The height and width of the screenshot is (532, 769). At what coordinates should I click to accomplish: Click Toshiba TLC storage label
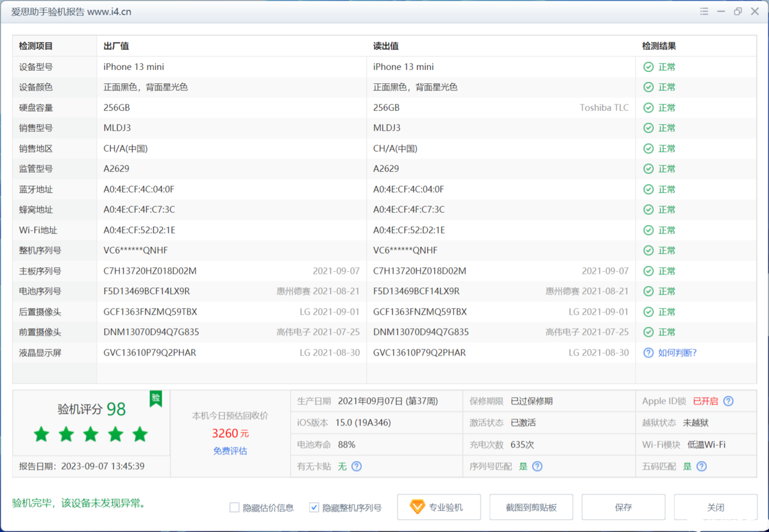coord(604,108)
